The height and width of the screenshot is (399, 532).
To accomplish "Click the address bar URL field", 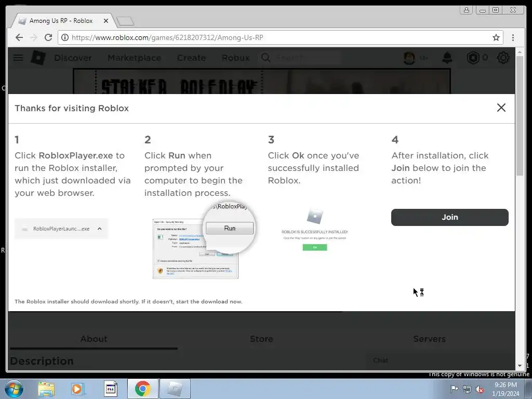I will point(280,37).
